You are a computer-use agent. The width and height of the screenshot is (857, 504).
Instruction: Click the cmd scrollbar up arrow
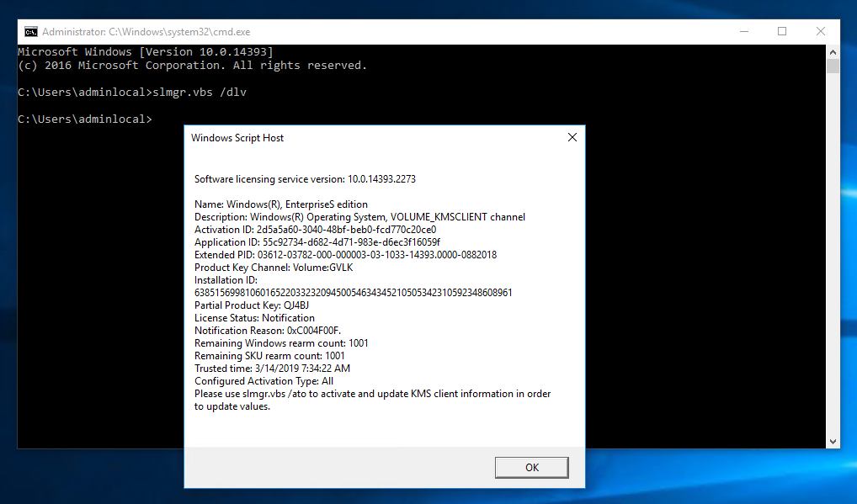[833, 52]
